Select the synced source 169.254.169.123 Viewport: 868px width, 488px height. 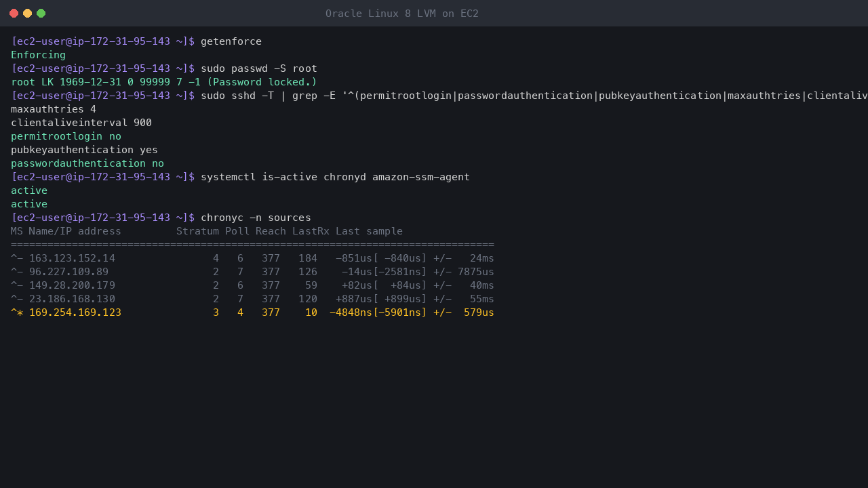pyautogui.click(x=75, y=312)
